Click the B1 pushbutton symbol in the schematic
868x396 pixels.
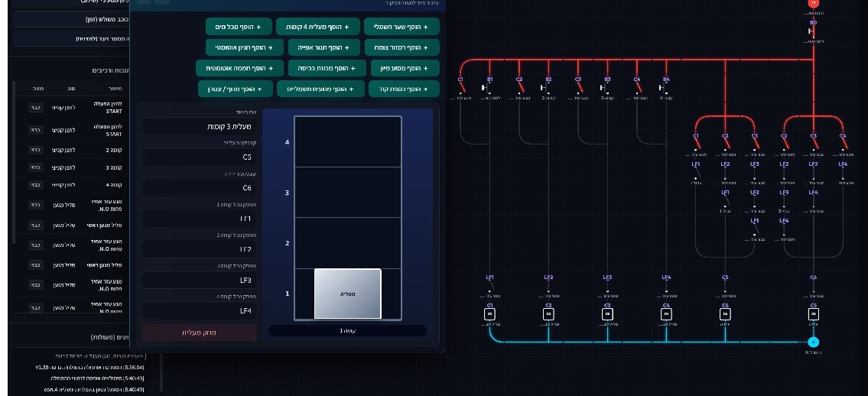pos(486,87)
